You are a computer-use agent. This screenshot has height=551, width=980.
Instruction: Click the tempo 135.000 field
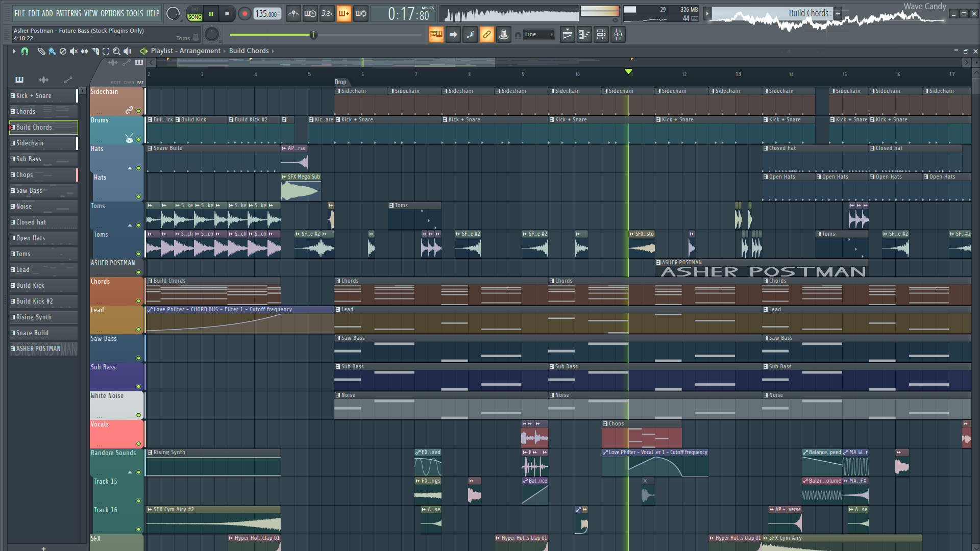coord(266,14)
